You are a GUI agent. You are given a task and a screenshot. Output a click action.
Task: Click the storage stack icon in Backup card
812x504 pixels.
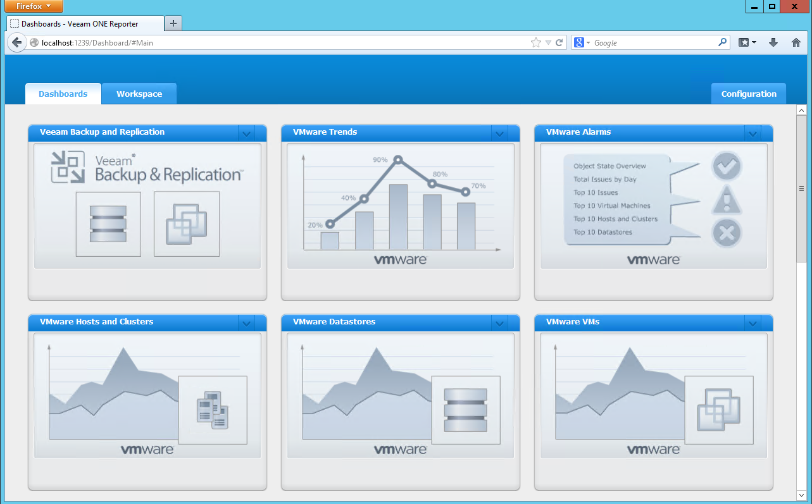(x=108, y=224)
